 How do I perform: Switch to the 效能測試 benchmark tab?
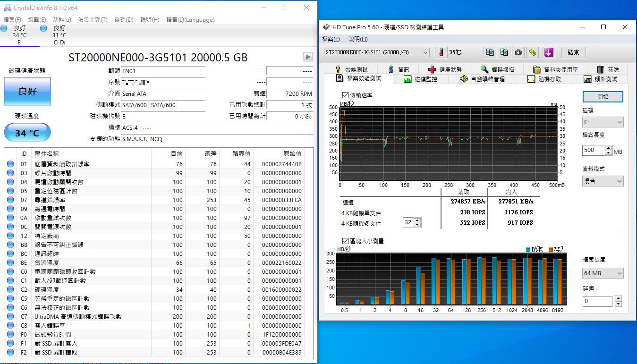pyautogui.click(x=351, y=69)
